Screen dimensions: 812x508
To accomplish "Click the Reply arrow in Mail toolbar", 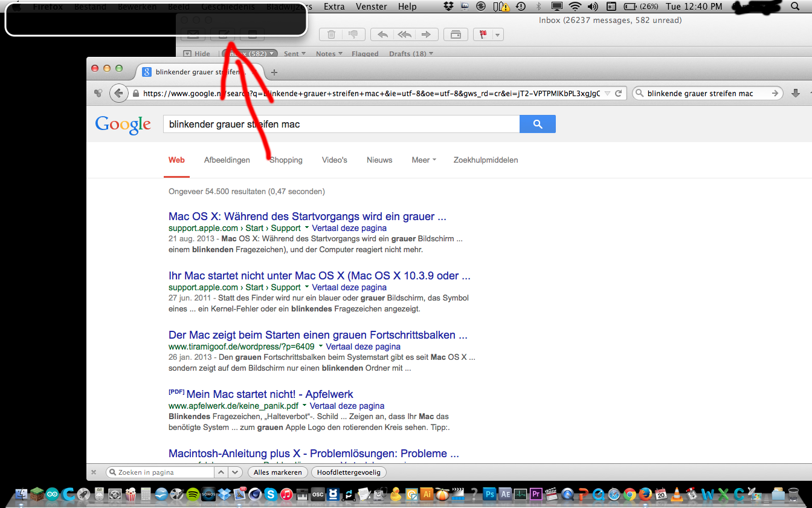I will click(381, 34).
